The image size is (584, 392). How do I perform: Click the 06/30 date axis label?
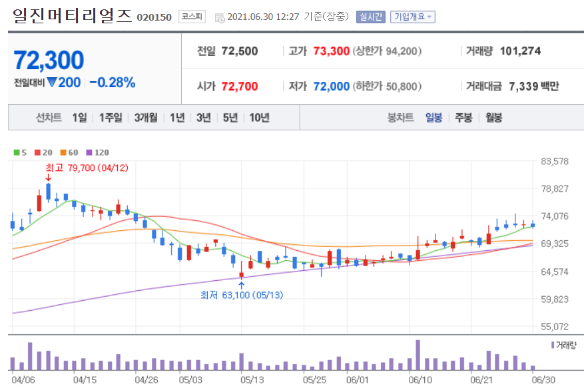pyautogui.click(x=543, y=380)
